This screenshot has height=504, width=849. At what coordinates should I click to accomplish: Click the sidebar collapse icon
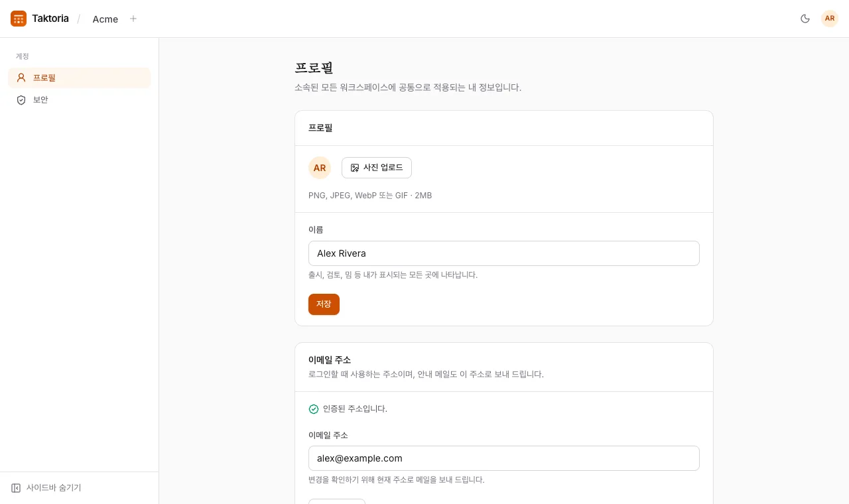(16, 488)
